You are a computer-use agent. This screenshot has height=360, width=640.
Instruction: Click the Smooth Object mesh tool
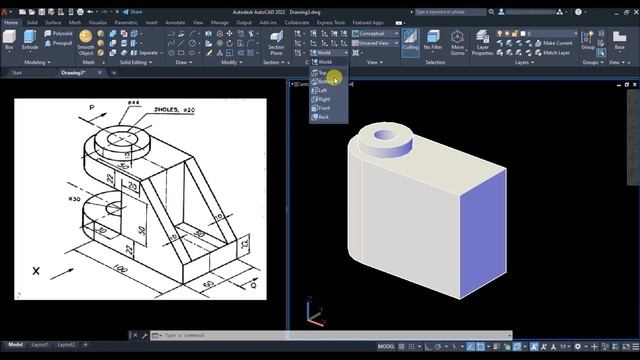[x=86, y=42]
